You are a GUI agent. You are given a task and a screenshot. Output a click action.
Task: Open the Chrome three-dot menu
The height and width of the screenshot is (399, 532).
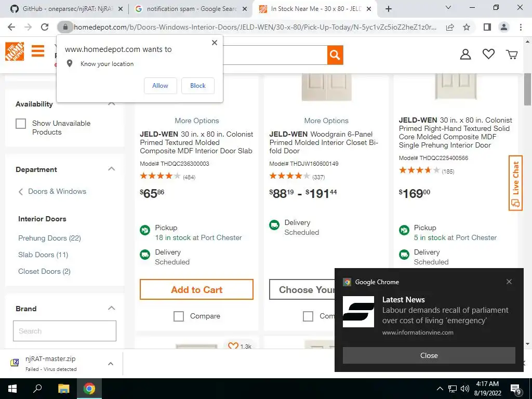pyautogui.click(x=521, y=27)
